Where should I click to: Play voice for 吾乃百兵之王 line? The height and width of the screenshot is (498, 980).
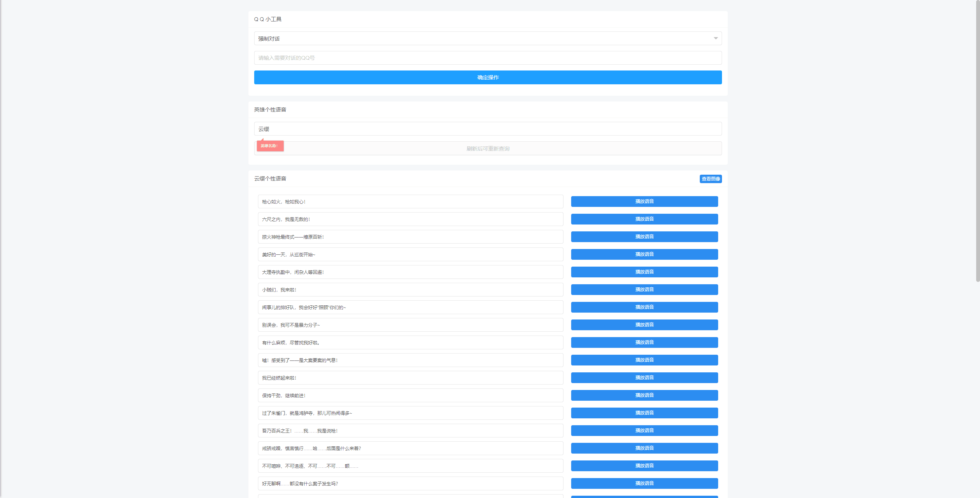(x=644, y=431)
